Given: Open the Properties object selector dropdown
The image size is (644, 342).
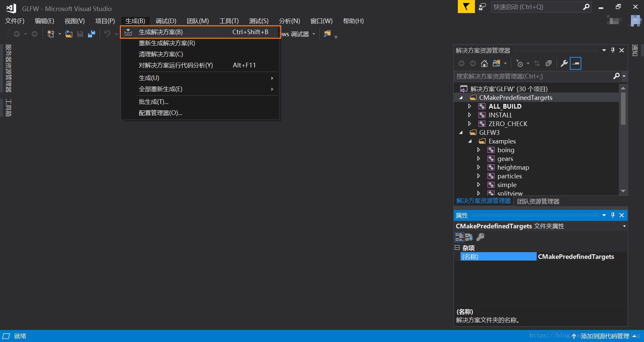Looking at the screenshot, I should 624,226.
